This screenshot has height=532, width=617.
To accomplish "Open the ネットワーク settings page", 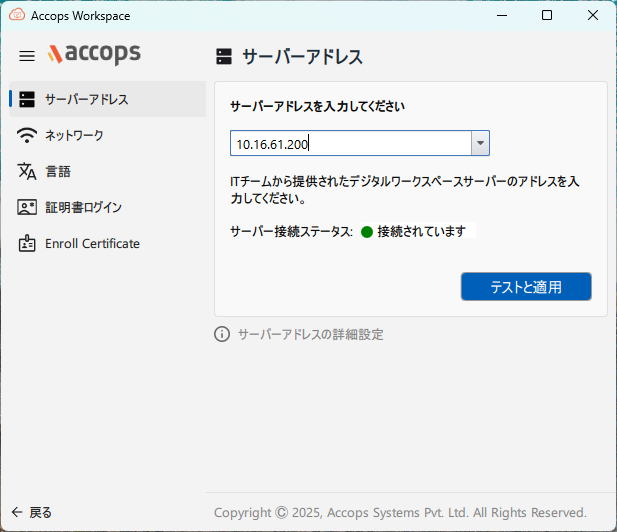I will pyautogui.click(x=107, y=135).
